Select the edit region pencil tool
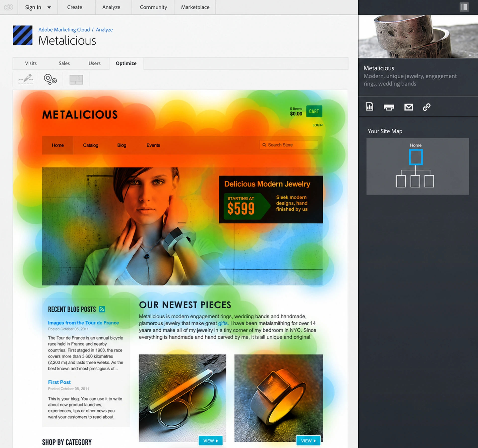The image size is (478, 448). [x=26, y=79]
